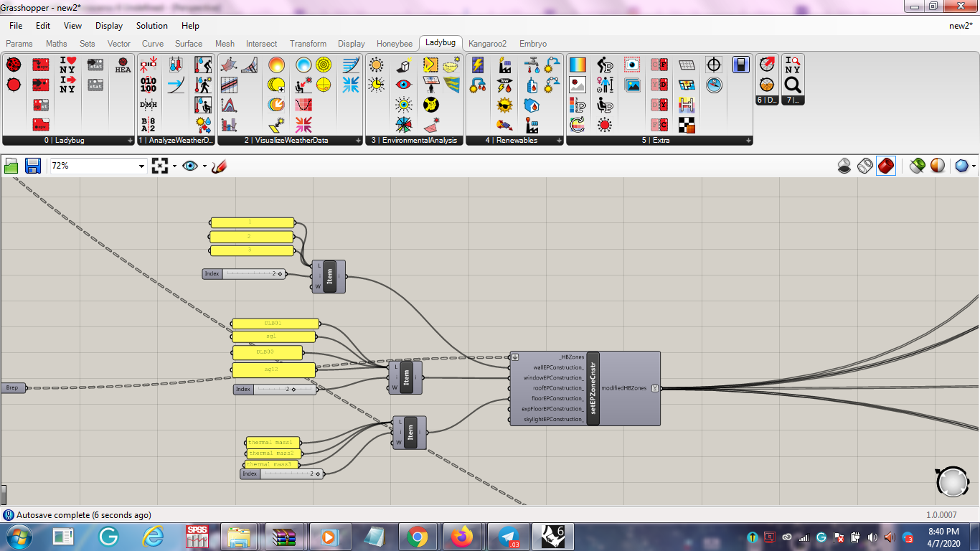This screenshot has height=551, width=980.
Task: Open the 72% zoom level dropdown
Action: 141,166
